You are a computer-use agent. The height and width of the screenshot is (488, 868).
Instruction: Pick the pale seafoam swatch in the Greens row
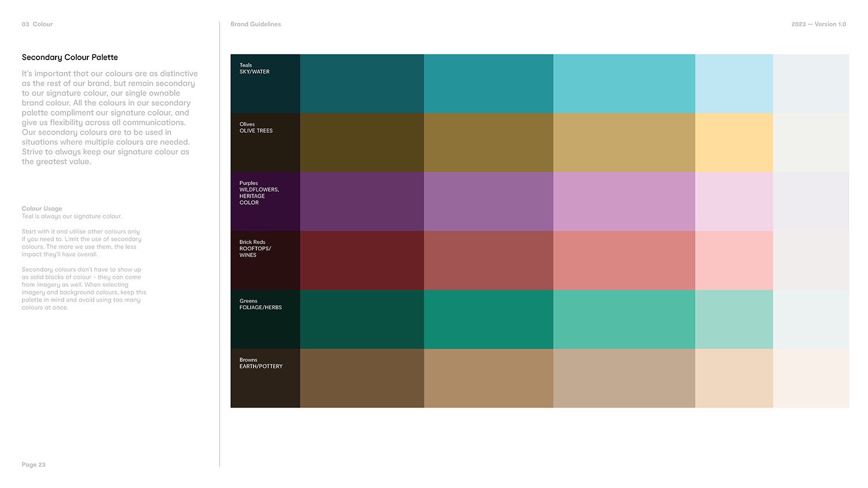click(734, 319)
